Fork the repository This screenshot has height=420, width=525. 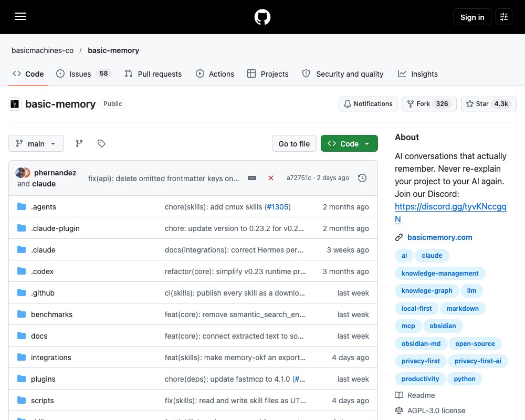tap(429, 104)
